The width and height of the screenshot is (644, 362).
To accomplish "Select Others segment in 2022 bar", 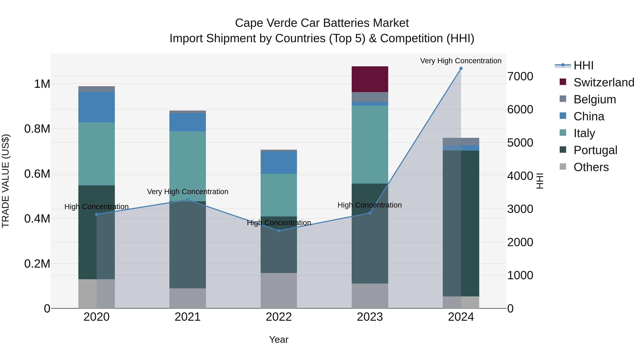I will click(x=279, y=290).
